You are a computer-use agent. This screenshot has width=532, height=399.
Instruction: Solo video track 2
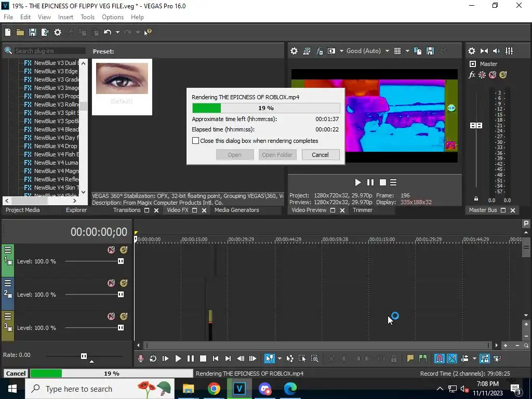[x=124, y=283]
